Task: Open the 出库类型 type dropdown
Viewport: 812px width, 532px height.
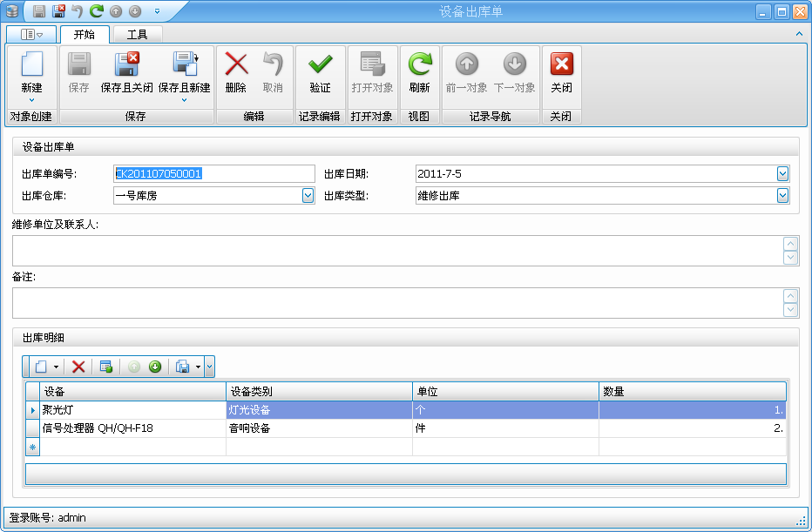Action: pyautogui.click(x=782, y=195)
